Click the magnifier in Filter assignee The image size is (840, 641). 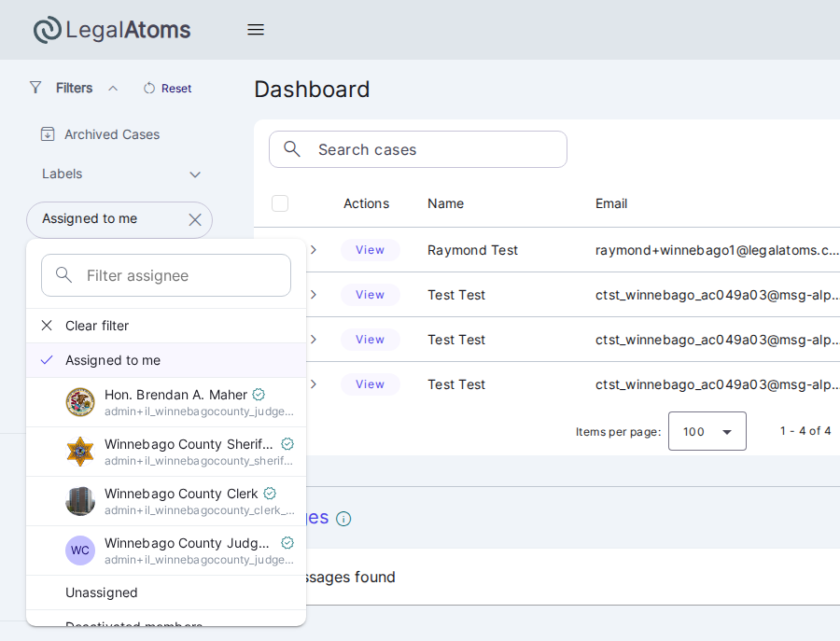click(63, 275)
